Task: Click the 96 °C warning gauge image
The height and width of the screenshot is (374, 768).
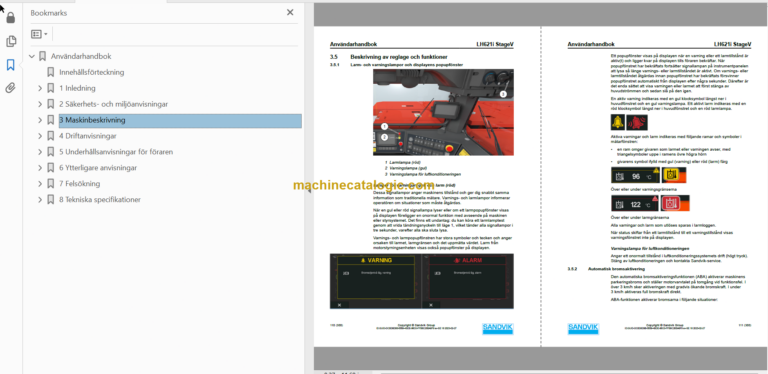Action: (635, 175)
